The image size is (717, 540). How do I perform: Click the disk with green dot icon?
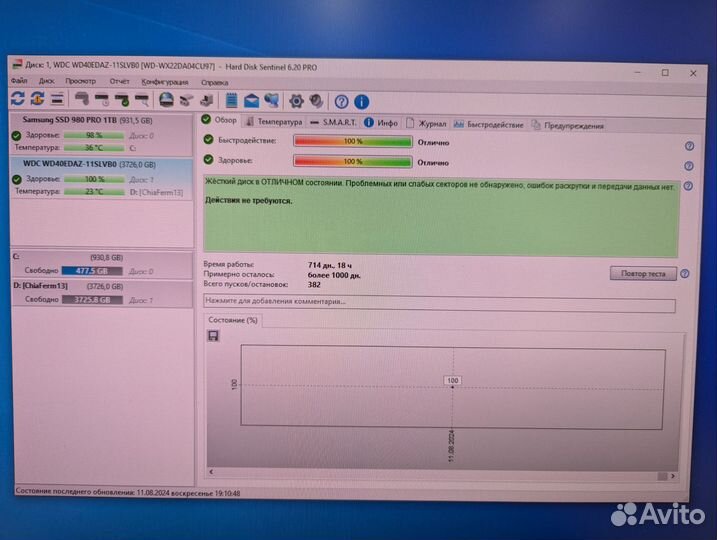(122, 99)
